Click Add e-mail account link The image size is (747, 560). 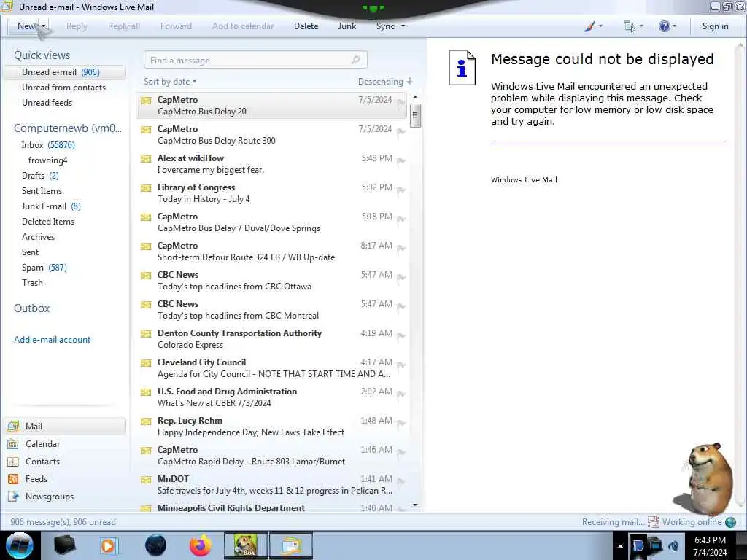pyautogui.click(x=53, y=340)
